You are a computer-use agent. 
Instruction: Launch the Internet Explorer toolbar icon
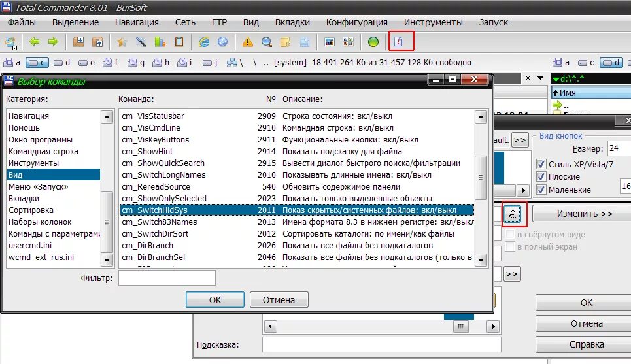coord(204,41)
